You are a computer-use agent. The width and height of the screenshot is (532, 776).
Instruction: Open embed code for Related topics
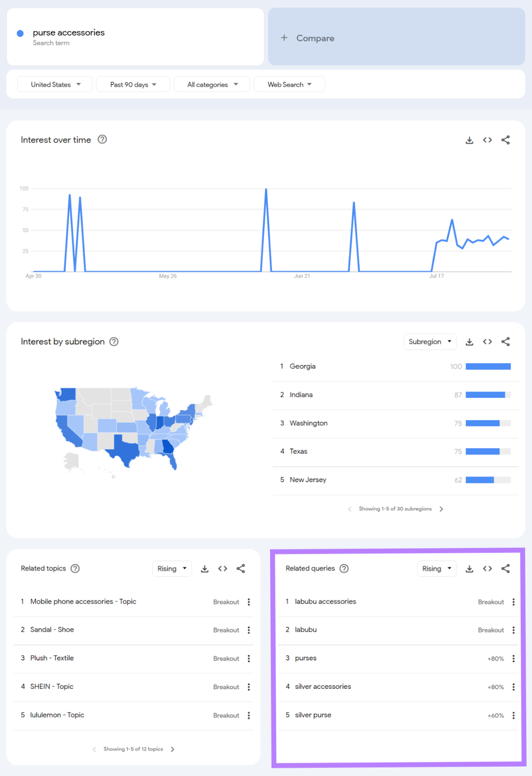coord(223,568)
